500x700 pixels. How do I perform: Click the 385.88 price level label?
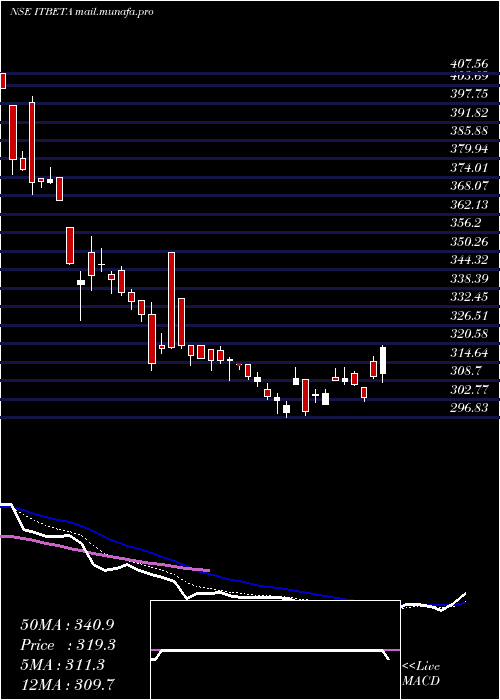pyautogui.click(x=469, y=131)
